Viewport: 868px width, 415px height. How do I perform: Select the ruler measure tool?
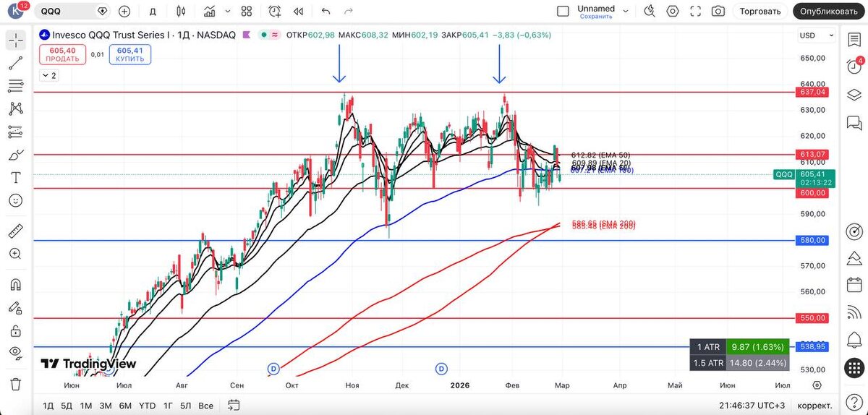[x=16, y=231]
